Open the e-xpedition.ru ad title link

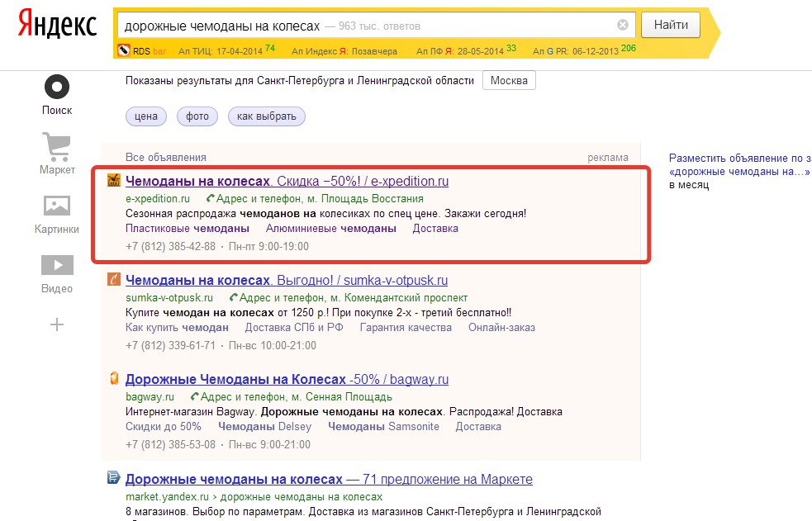coord(287,181)
